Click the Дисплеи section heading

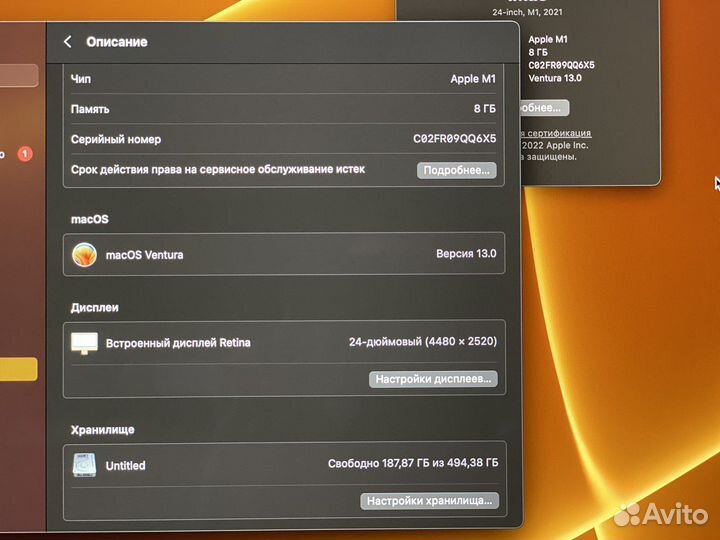click(x=95, y=308)
